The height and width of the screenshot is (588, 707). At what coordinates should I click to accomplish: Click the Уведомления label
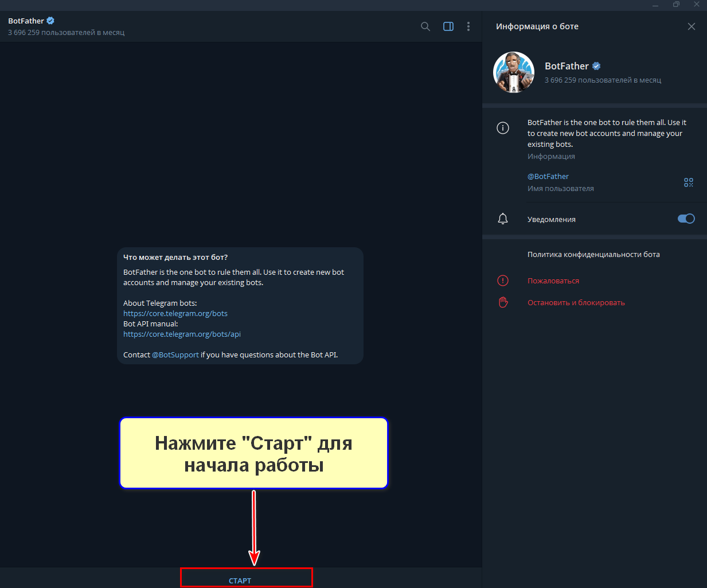pyautogui.click(x=552, y=219)
